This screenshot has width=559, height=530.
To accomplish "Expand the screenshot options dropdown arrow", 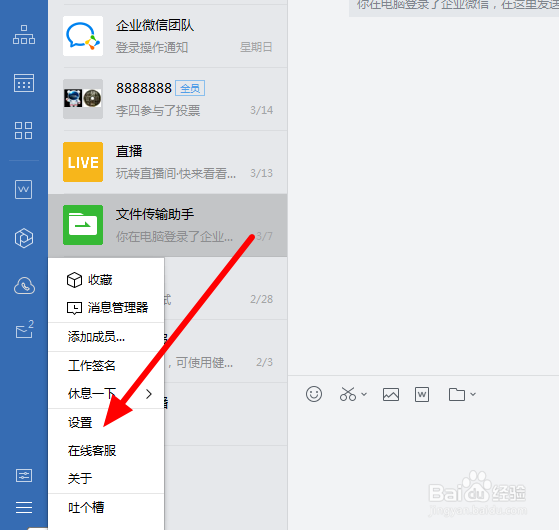I will [364, 394].
